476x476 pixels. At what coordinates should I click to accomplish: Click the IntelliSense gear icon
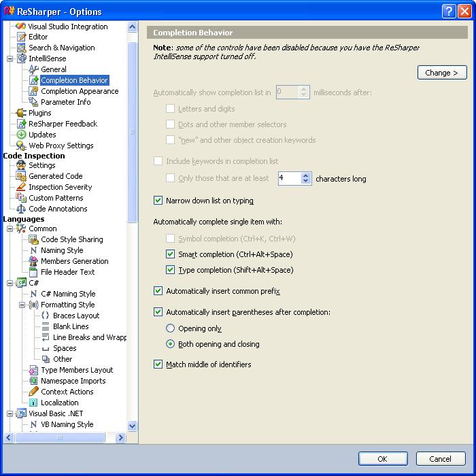pos(22,58)
